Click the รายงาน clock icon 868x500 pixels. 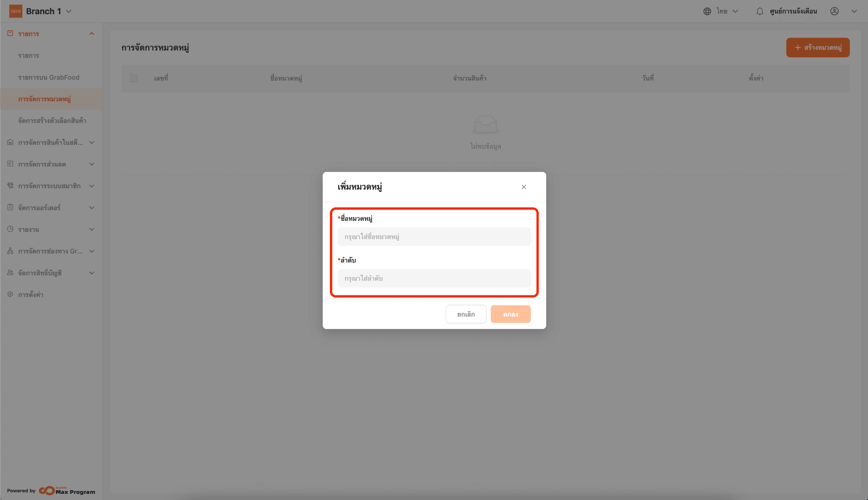10,229
